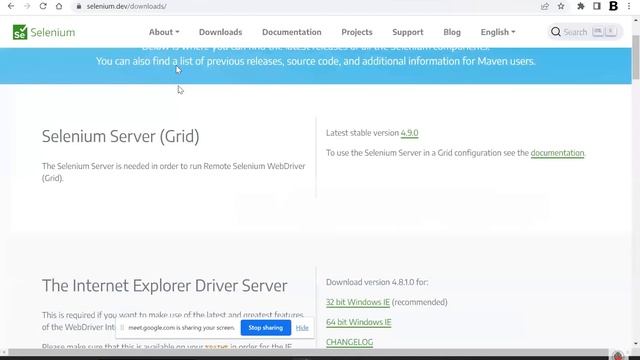
Task: Open the extensions puzzle icon
Action: coord(580,6)
